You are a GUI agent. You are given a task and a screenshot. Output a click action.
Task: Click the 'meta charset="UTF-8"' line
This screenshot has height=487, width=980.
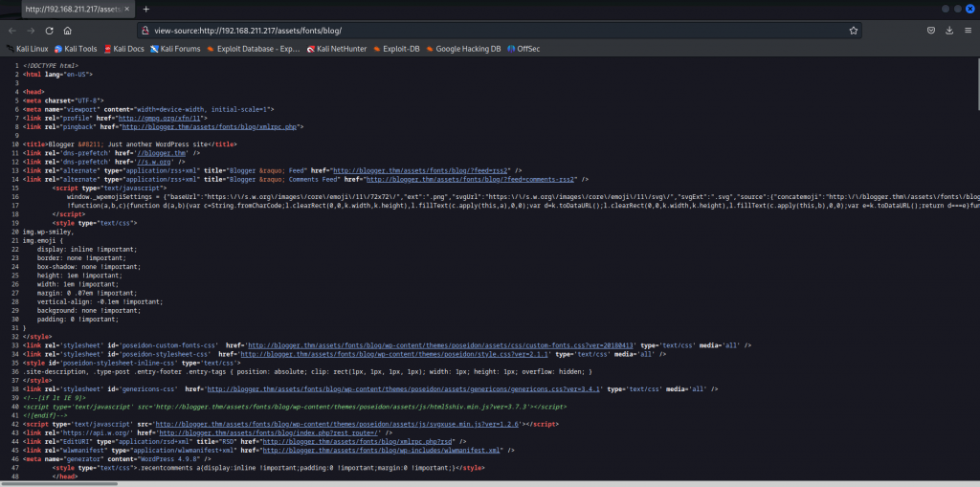point(63,100)
